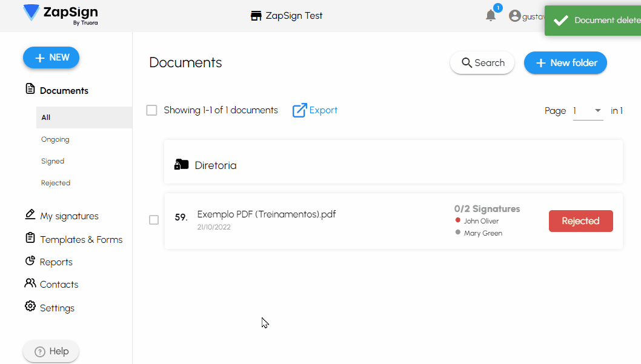The image size is (641, 364).
Task: Click the Export documents icon
Action: (299, 110)
